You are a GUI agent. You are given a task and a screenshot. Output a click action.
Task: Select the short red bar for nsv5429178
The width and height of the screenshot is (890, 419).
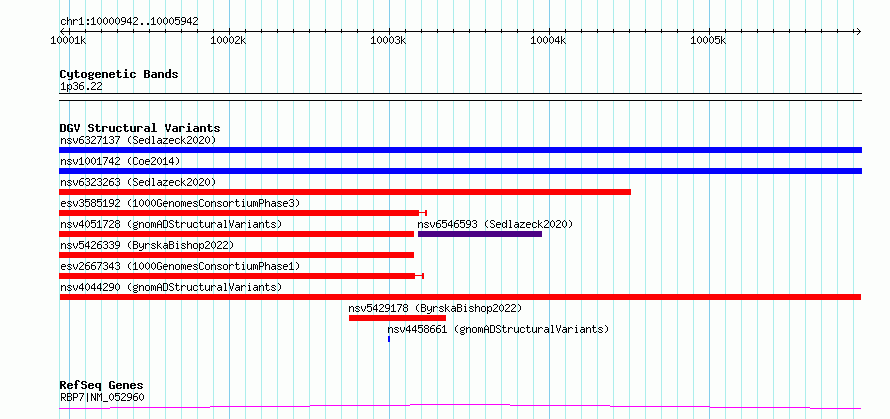[x=397, y=318]
